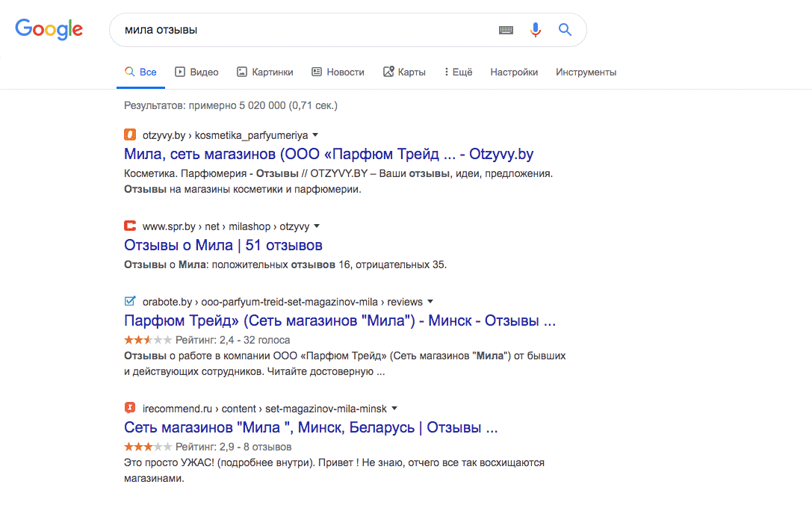The width and height of the screenshot is (812, 505).
Task: Click the spr.by red favicon
Action: pyautogui.click(x=130, y=226)
